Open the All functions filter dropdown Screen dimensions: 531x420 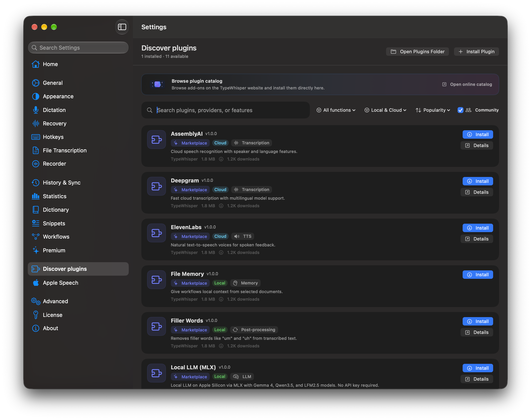pos(336,110)
